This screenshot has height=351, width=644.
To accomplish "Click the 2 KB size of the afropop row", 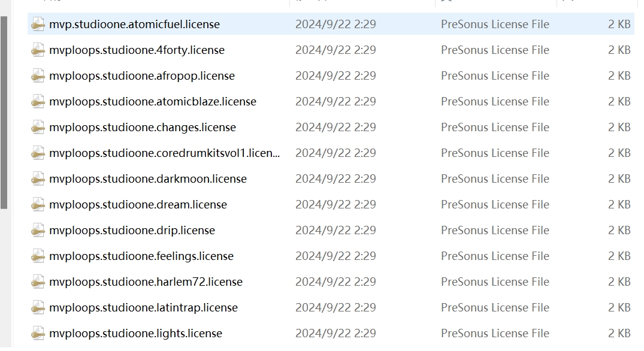I will pyautogui.click(x=619, y=76).
